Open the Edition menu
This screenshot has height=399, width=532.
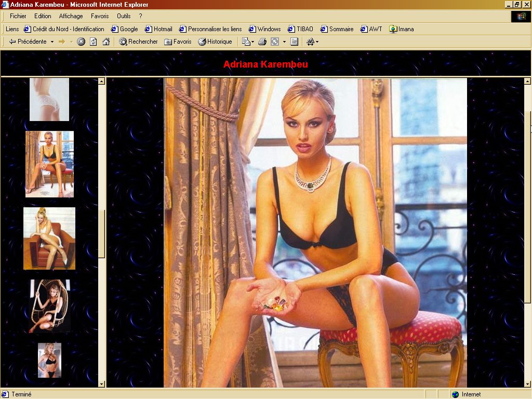(43, 16)
